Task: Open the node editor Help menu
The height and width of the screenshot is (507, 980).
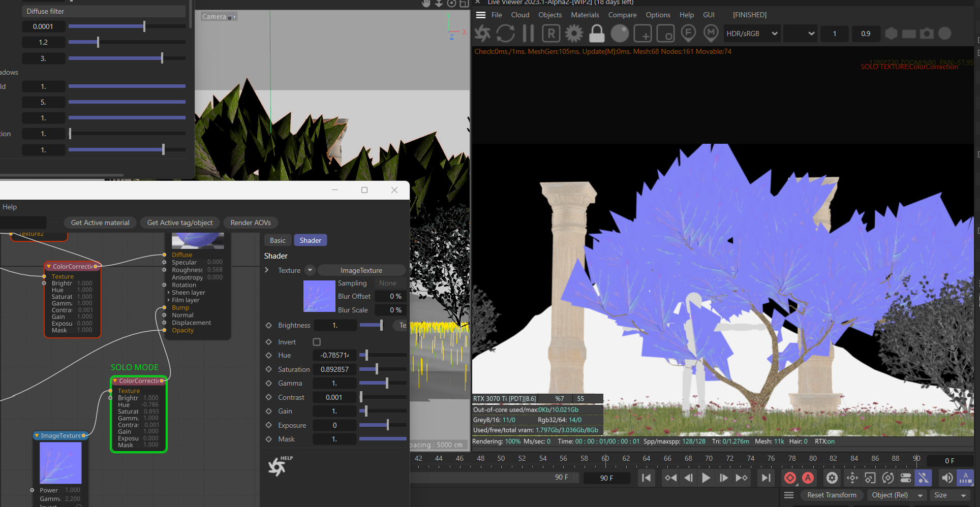Action: (x=10, y=207)
